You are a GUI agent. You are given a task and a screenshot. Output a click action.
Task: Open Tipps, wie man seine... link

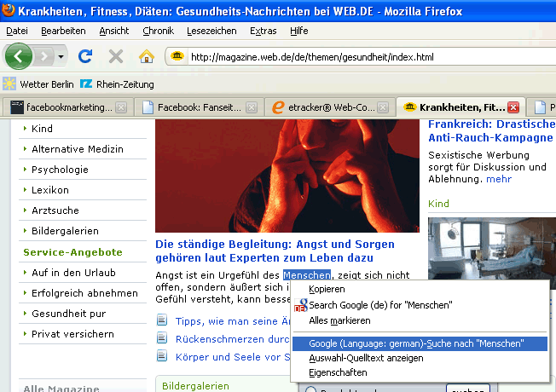[x=233, y=321]
